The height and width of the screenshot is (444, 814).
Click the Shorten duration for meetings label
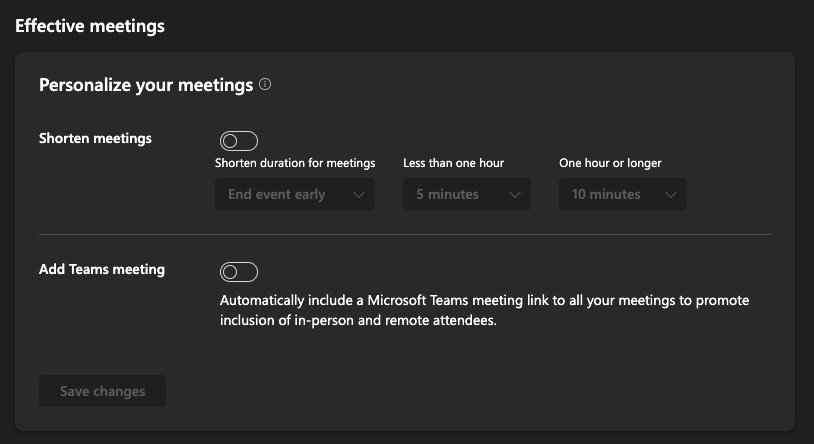[295, 163]
